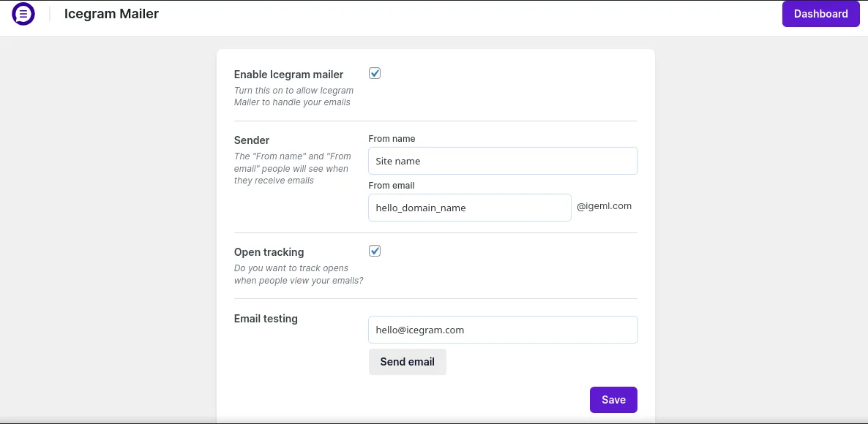The width and height of the screenshot is (868, 424).
Task: Click the Email testing address field
Action: [503, 330]
